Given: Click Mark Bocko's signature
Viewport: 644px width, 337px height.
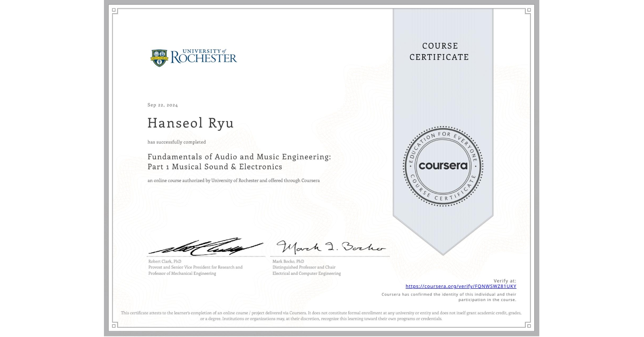Looking at the screenshot, I should (331, 247).
